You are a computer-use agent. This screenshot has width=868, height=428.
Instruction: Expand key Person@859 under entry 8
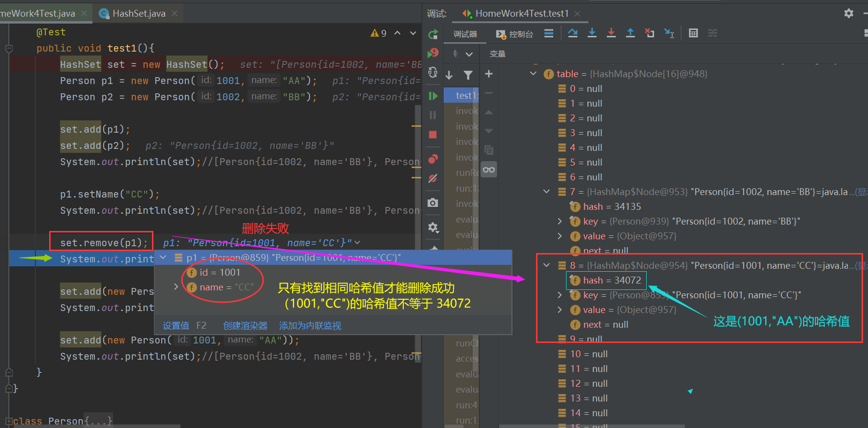(560, 295)
